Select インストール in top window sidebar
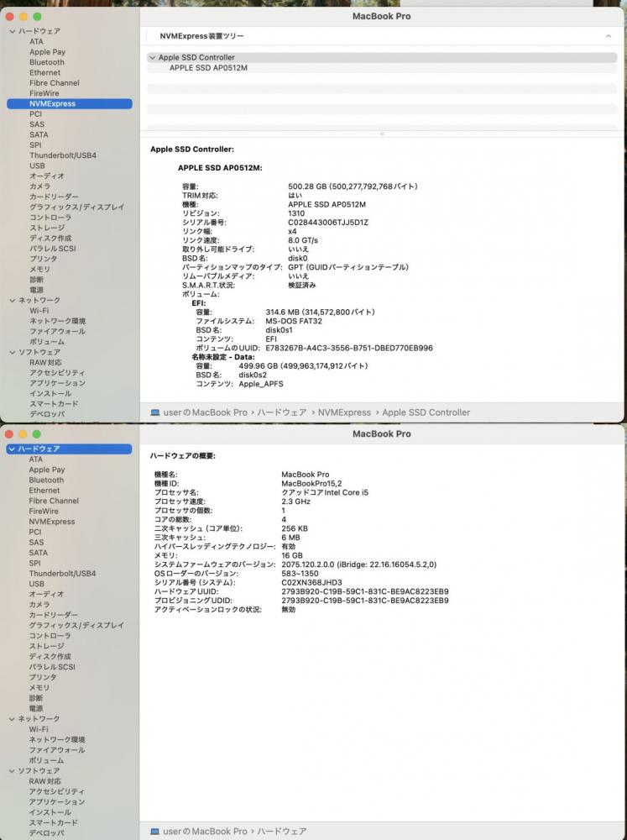 click(50, 394)
